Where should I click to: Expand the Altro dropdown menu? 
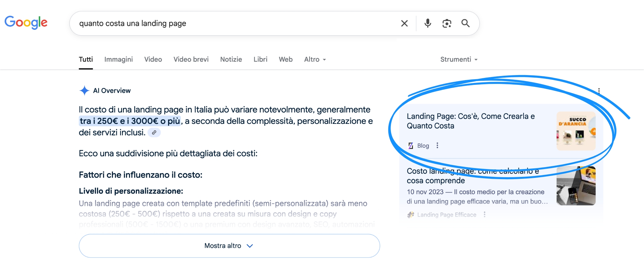pyautogui.click(x=315, y=59)
